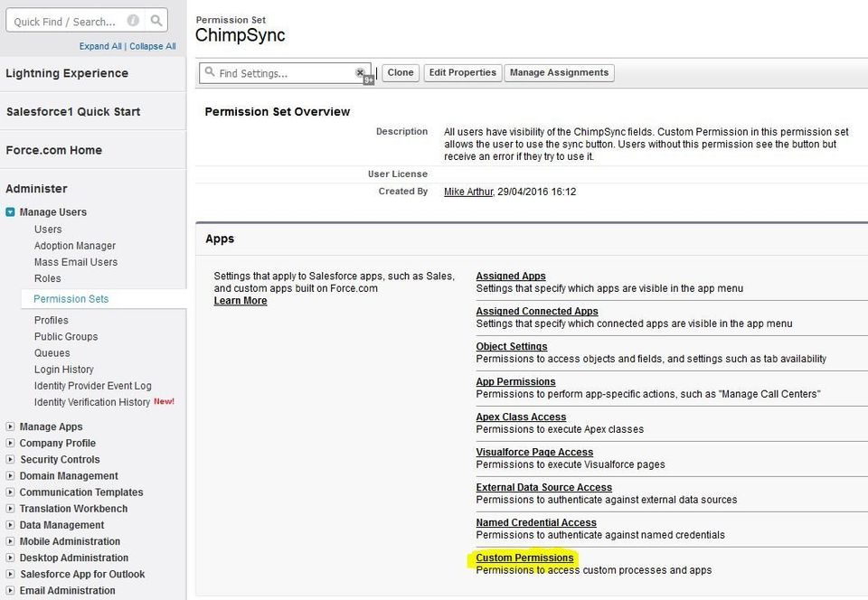Click the Clone button
Image resolution: width=868 pixels, height=600 pixels.
(401, 72)
